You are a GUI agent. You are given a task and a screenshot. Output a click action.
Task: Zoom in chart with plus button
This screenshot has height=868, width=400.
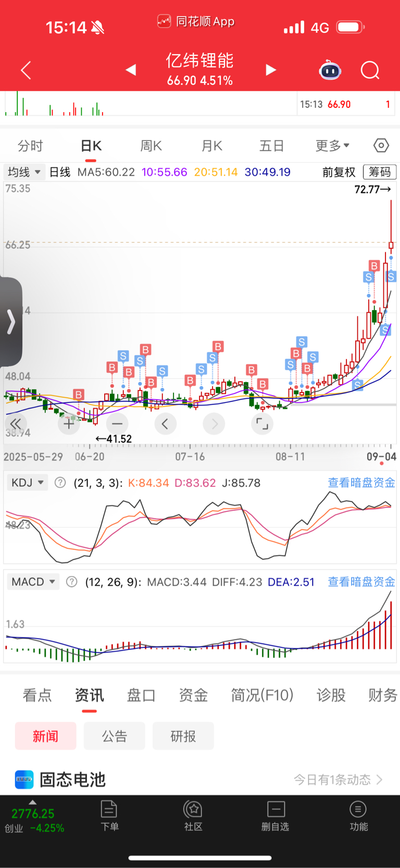tap(69, 424)
